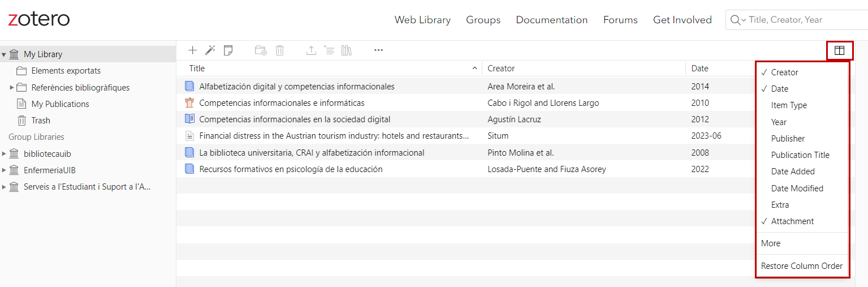
Task: Expand the Serveis a l'Estudiant library arrow
Action: (x=4, y=187)
